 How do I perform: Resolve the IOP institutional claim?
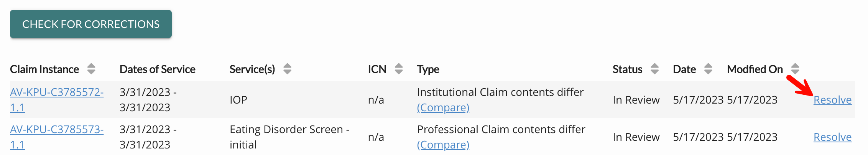point(832,100)
